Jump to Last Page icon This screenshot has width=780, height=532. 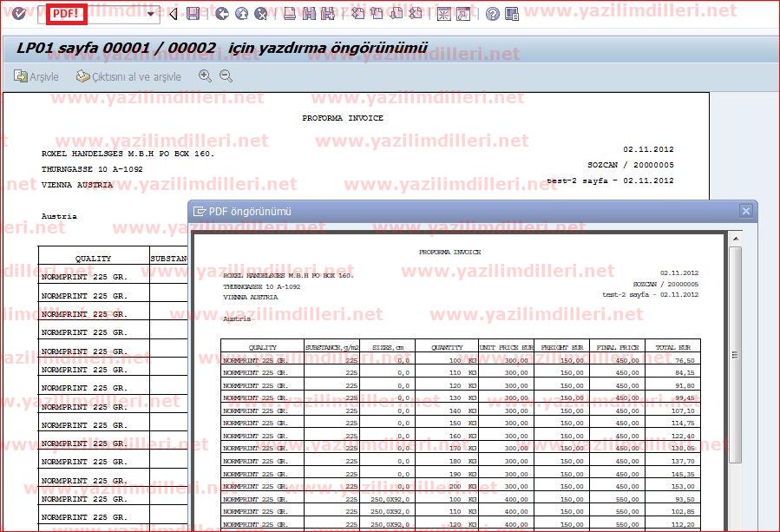pyautogui.click(x=415, y=13)
